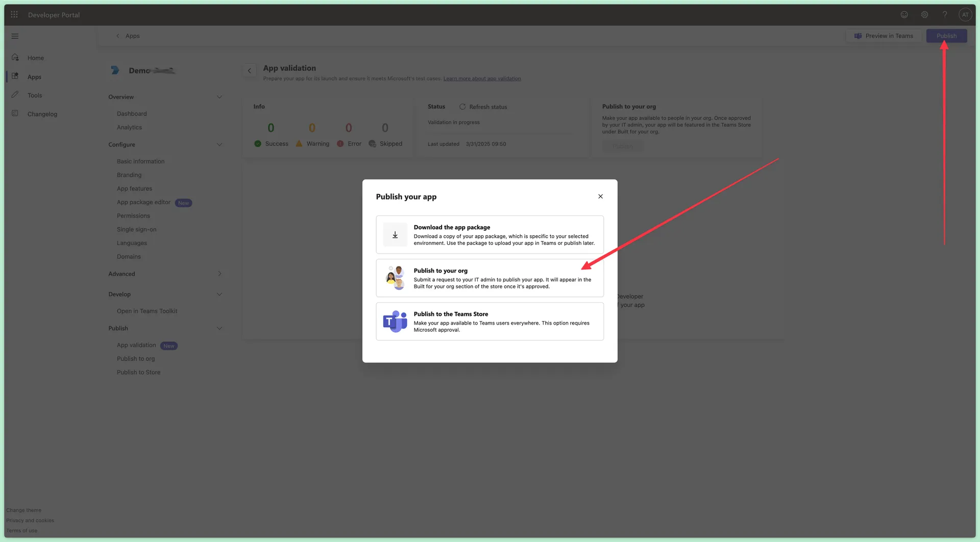Click the Warning triangle icon

click(x=299, y=144)
